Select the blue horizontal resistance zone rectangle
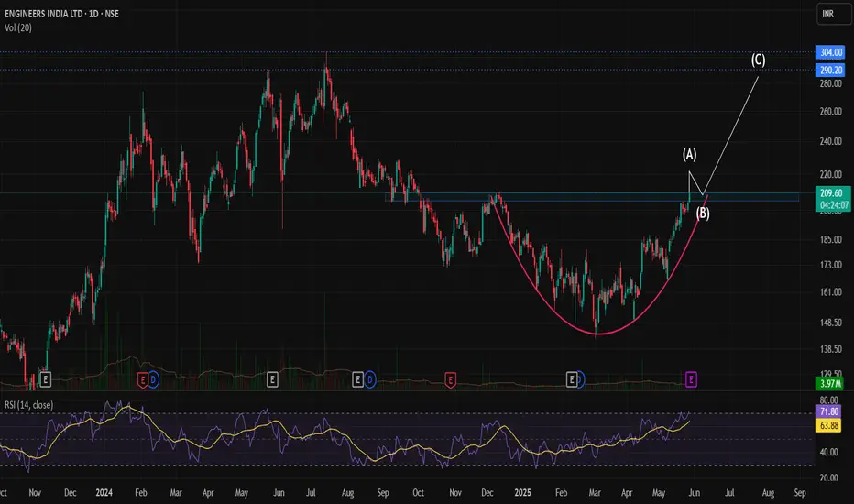Image resolution: width=854 pixels, height=504 pixels. 592,197
